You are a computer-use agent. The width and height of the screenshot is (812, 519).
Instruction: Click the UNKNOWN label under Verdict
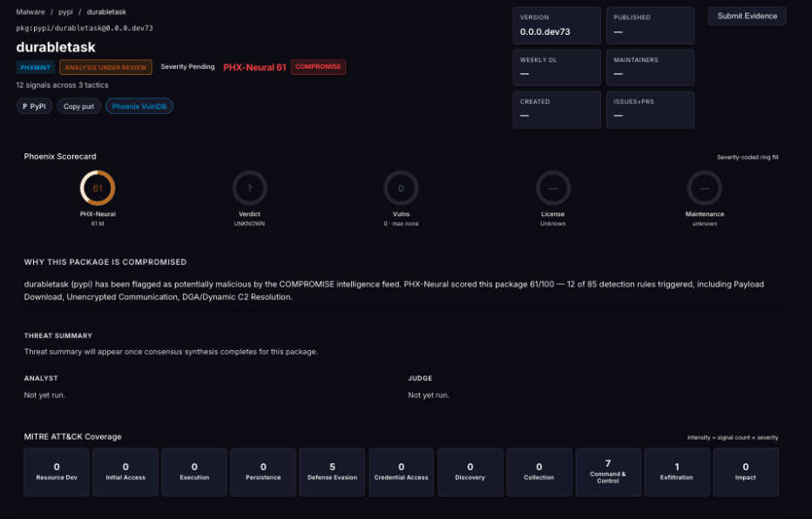pos(249,224)
